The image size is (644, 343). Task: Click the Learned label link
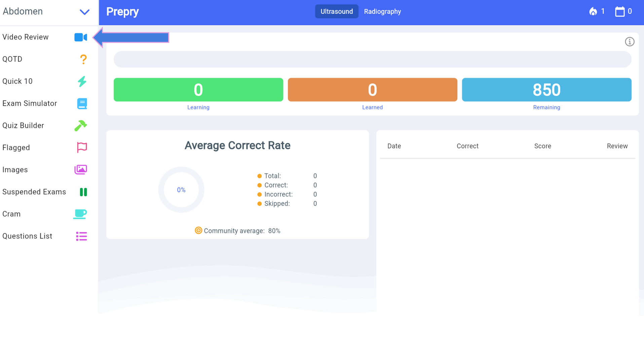coord(372,107)
